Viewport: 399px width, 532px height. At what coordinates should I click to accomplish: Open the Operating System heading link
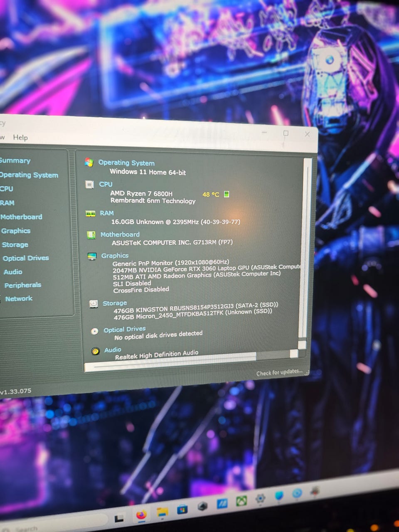tap(126, 163)
